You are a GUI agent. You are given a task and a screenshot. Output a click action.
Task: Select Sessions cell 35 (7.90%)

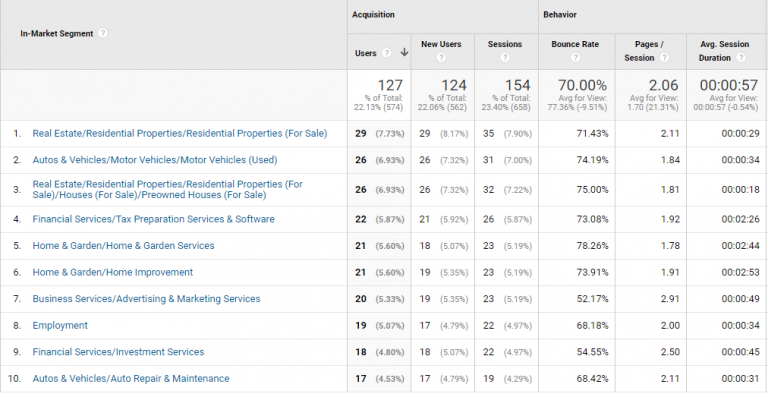coord(507,134)
